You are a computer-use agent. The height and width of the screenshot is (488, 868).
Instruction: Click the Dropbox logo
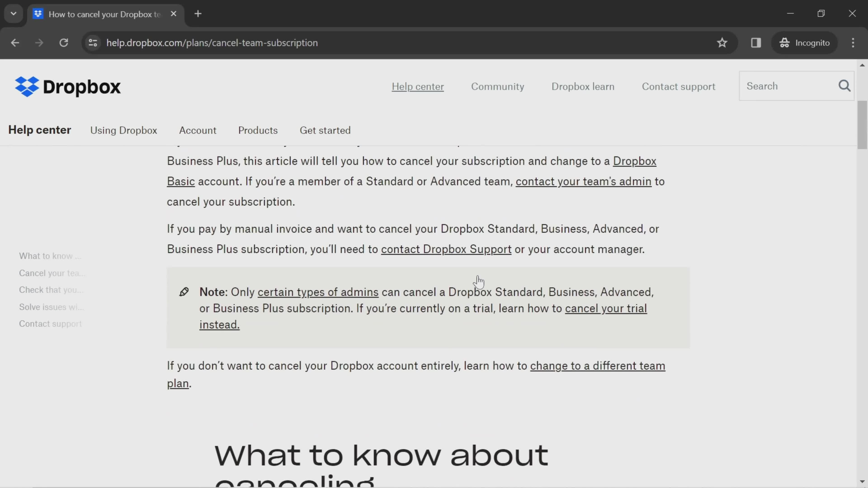point(68,87)
